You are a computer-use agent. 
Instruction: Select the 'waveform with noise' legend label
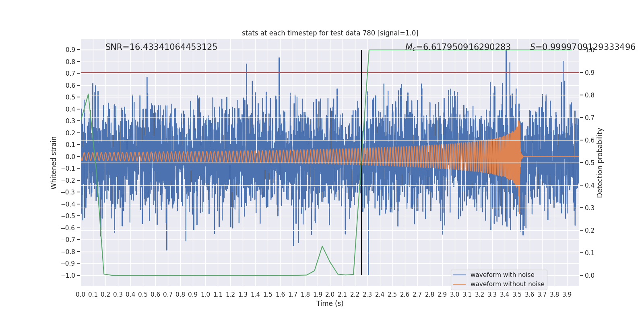502,275
